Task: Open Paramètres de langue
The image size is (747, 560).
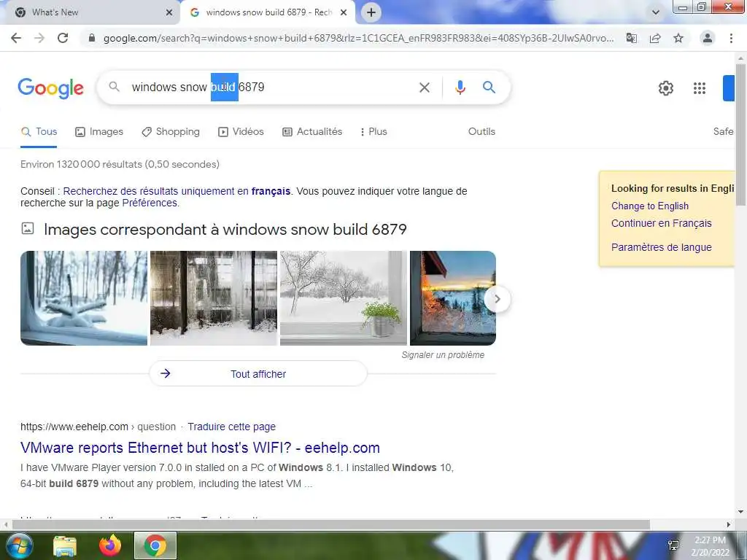Action: pos(661,248)
